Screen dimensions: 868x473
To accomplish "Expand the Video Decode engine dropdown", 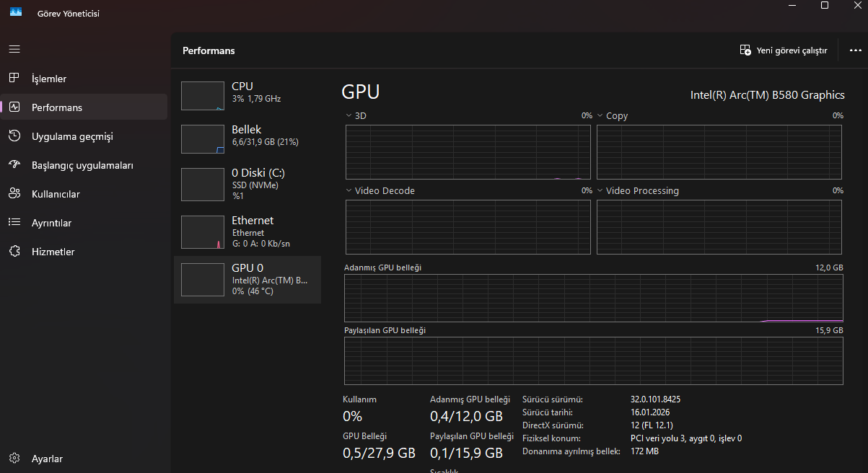I will [x=380, y=190].
